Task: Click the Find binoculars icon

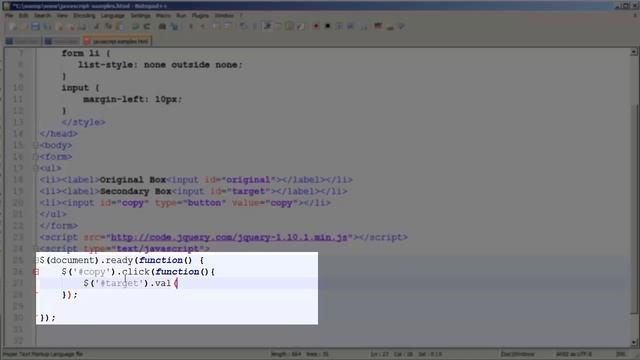Action: (162, 27)
